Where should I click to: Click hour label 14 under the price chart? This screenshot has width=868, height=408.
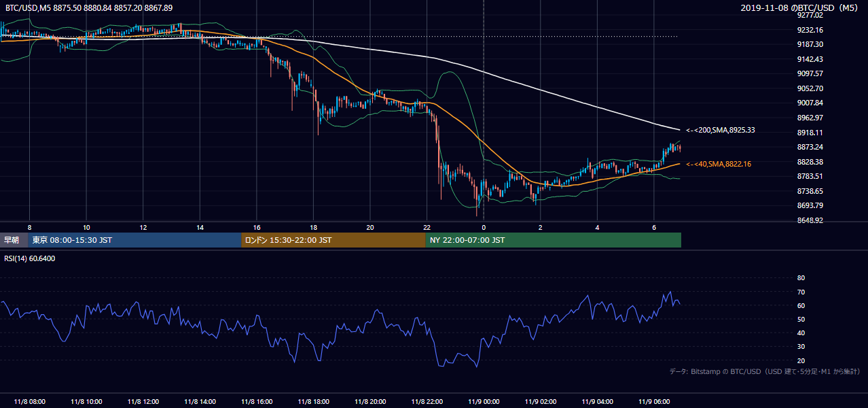tap(200, 226)
